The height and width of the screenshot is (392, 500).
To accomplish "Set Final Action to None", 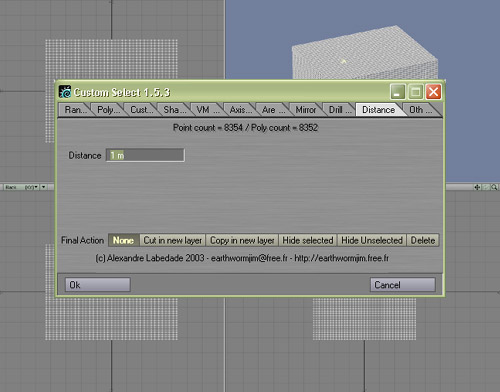I will point(124,240).
